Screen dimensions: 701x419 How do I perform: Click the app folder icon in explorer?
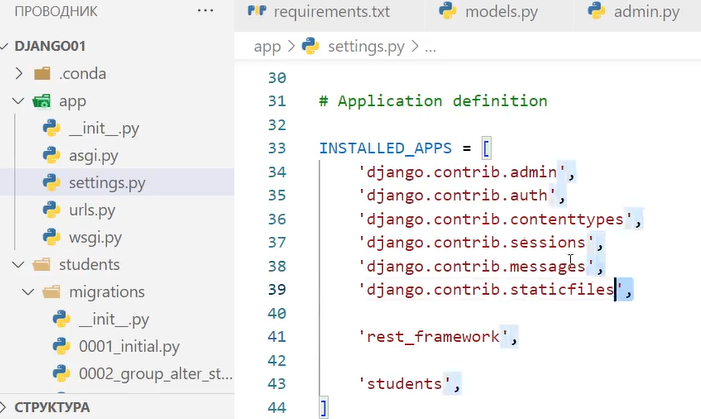pyautogui.click(x=42, y=101)
